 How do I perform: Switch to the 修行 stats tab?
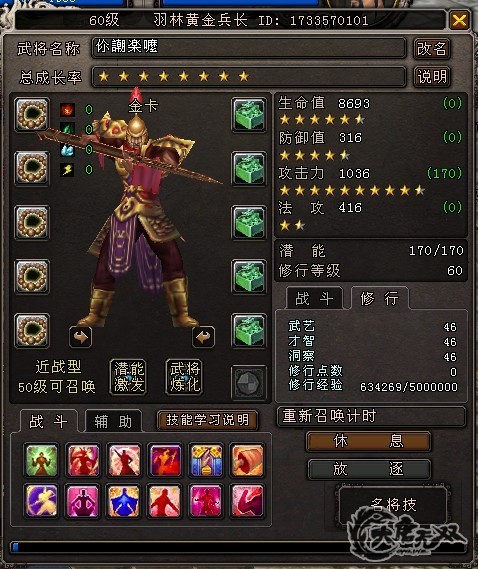pos(380,298)
